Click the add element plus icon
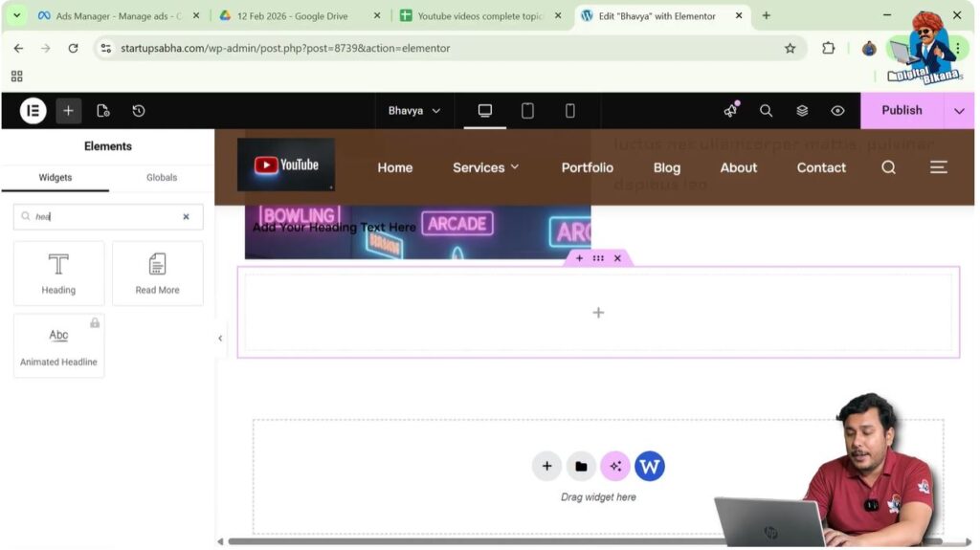The width and height of the screenshot is (980, 550). click(x=68, y=111)
